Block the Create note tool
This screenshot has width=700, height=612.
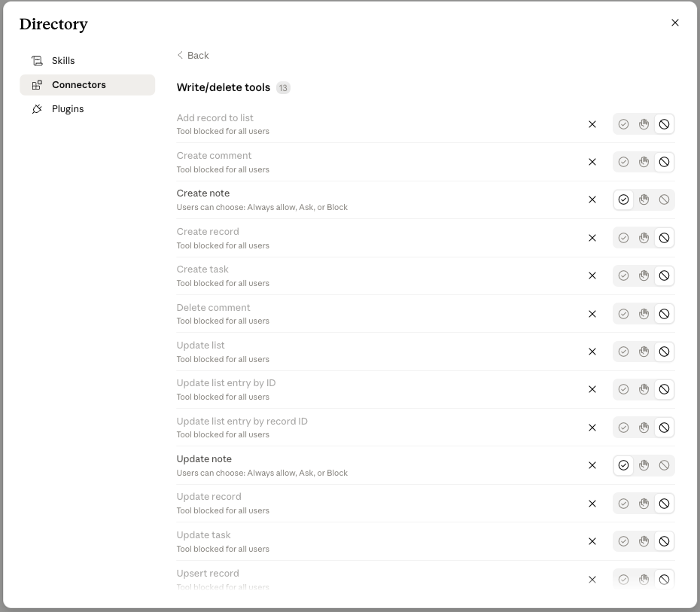pos(665,199)
